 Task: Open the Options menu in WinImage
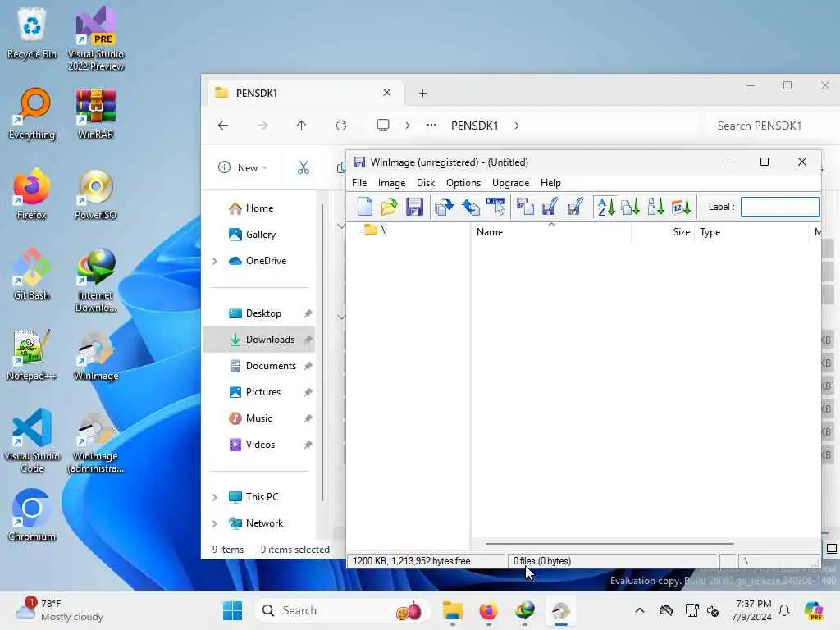pos(463,183)
